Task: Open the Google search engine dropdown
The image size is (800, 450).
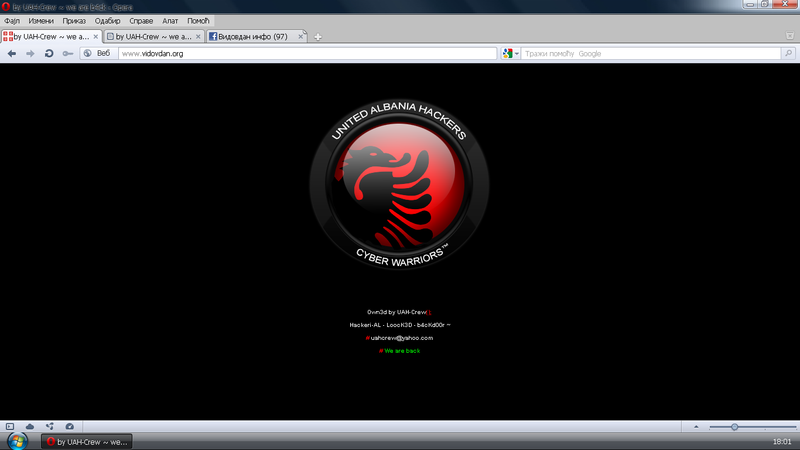Action: (x=511, y=54)
